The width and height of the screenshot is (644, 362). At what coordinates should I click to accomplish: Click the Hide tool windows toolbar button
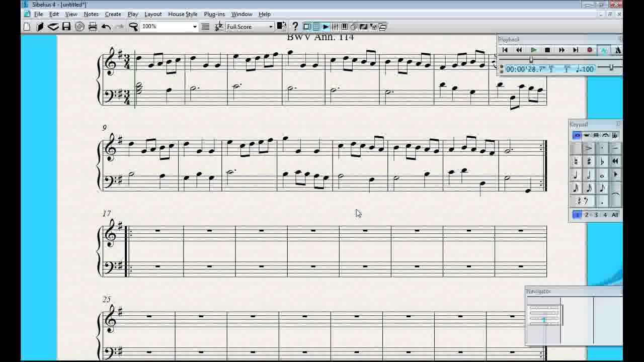382,27
